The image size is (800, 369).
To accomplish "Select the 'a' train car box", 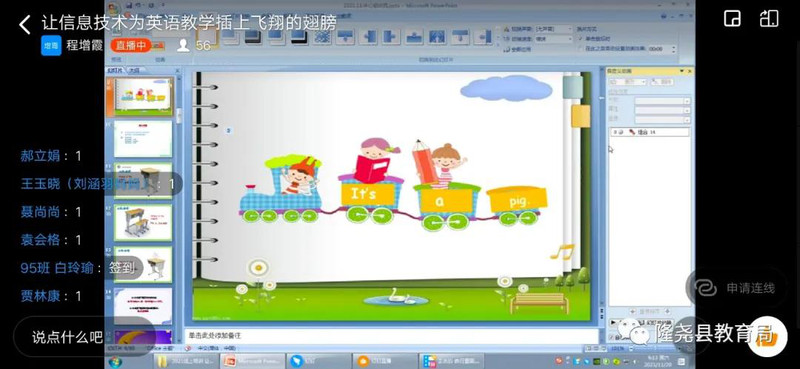I will coord(446,201).
